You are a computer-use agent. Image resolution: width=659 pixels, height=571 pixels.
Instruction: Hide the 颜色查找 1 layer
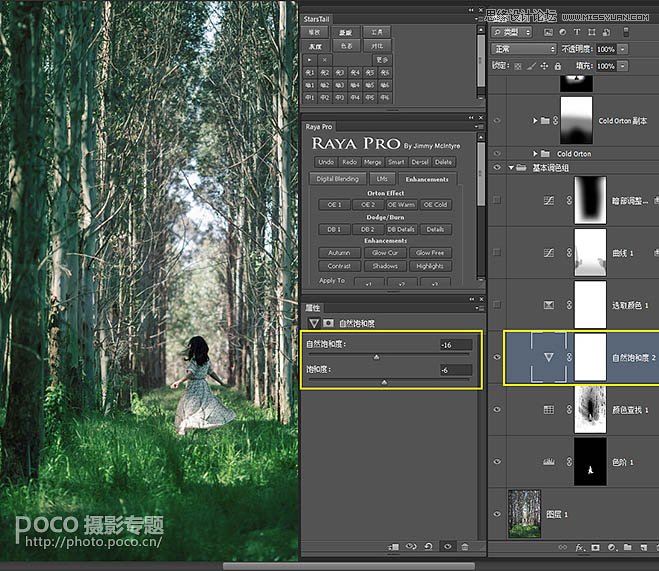[497, 410]
